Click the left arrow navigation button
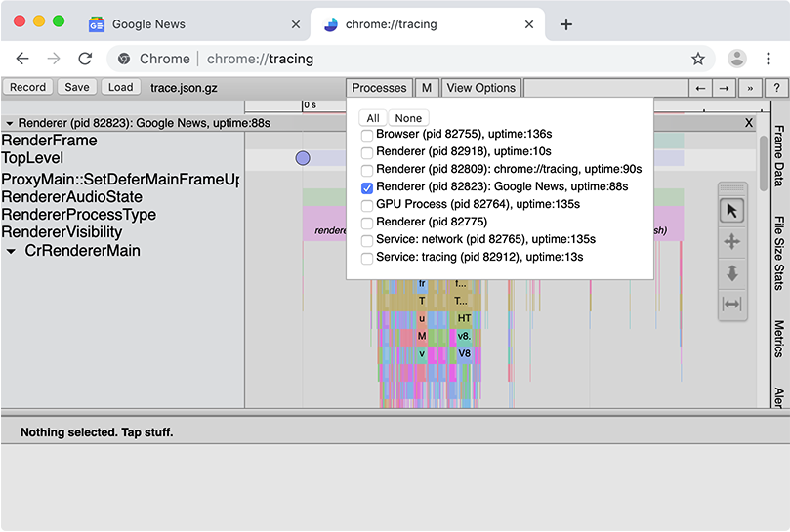The image size is (790, 532). [x=700, y=88]
